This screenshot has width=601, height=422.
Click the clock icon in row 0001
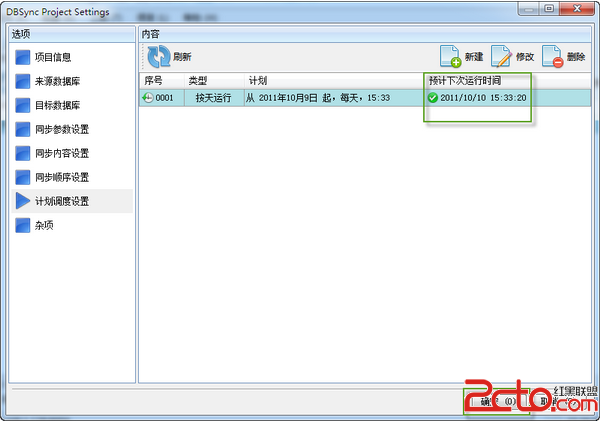tap(148, 98)
